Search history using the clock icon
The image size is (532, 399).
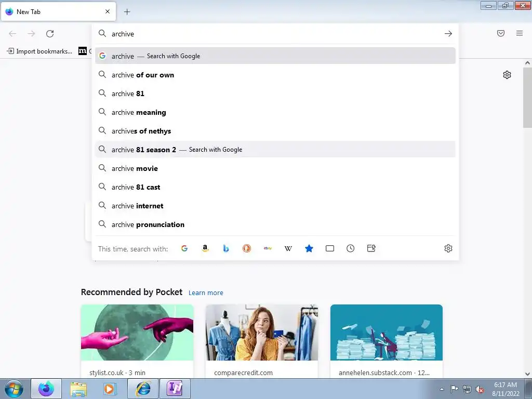(x=351, y=248)
